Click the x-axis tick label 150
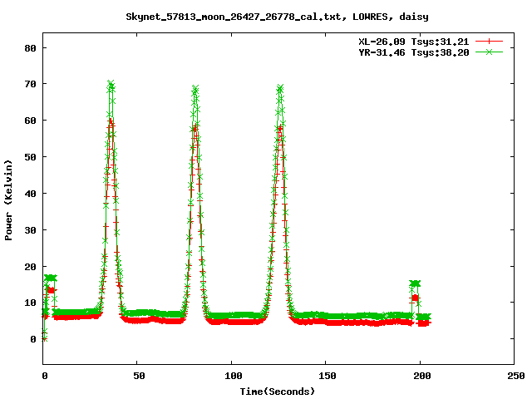Image resolution: width=532 pixels, height=399 pixels. point(328,376)
